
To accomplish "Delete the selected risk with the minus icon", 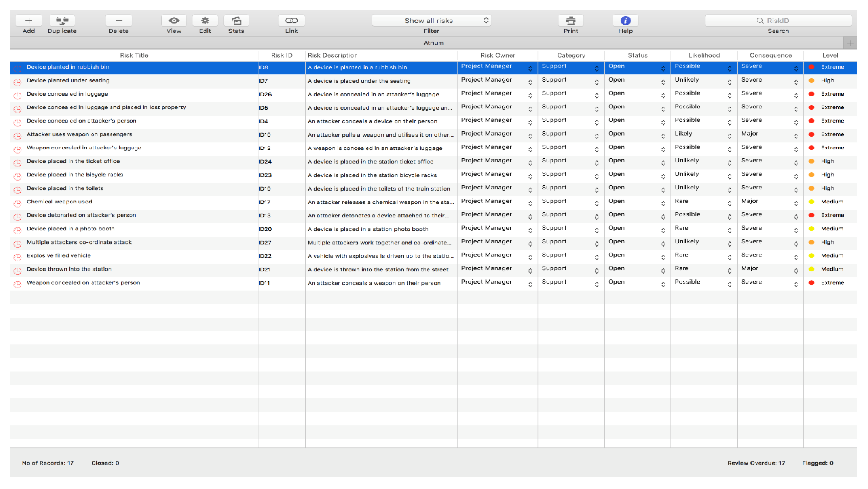I will 119,21.
